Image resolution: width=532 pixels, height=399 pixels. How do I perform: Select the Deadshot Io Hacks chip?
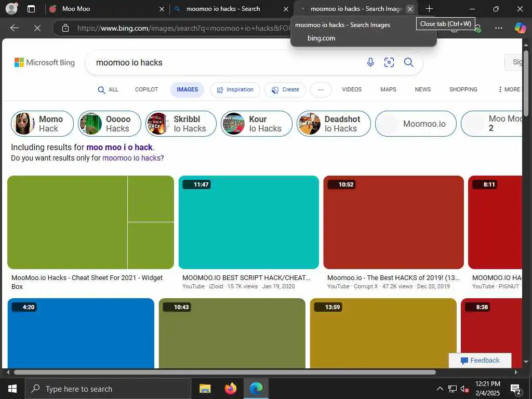(334, 124)
